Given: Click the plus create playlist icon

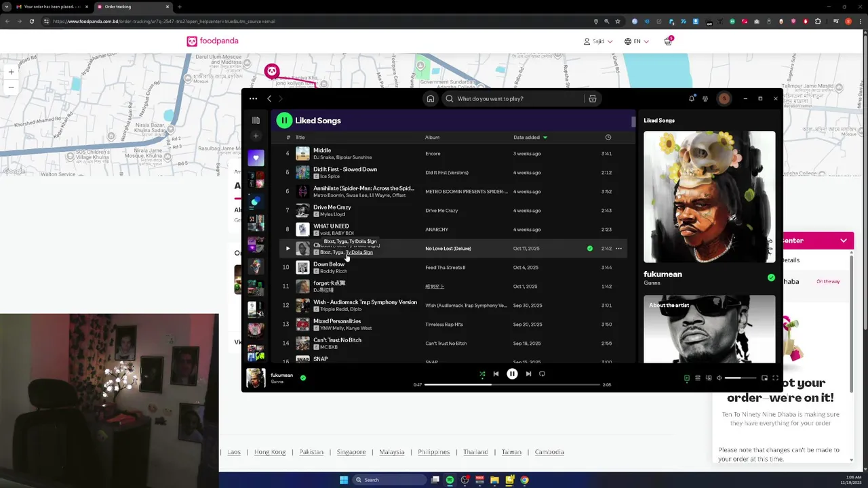Looking at the screenshot, I should [256, 136].
